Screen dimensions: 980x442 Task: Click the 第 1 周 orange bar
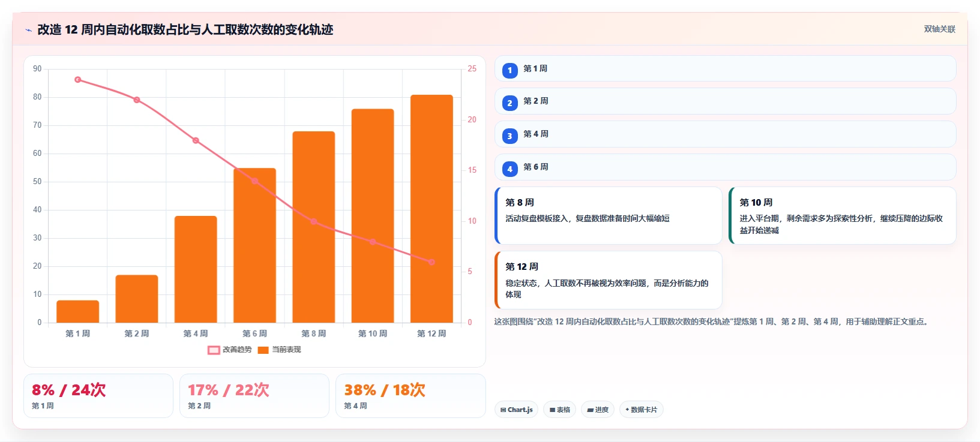pos(78,312)
